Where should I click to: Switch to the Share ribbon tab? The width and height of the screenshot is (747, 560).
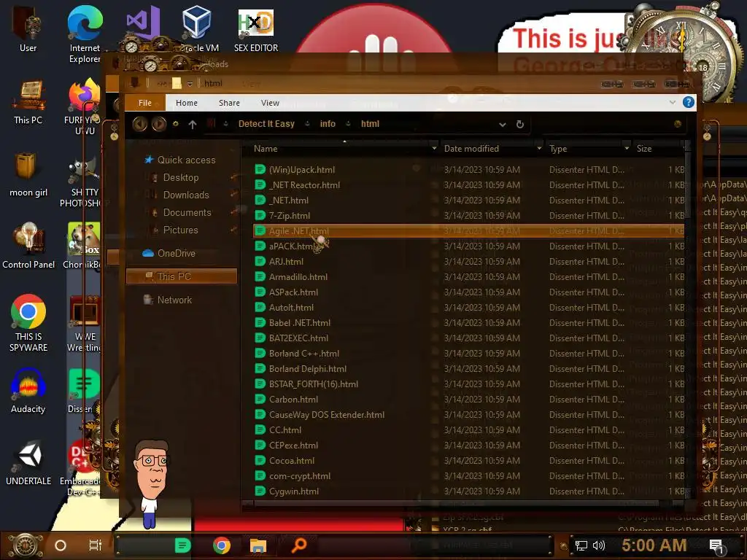point(229,103)
